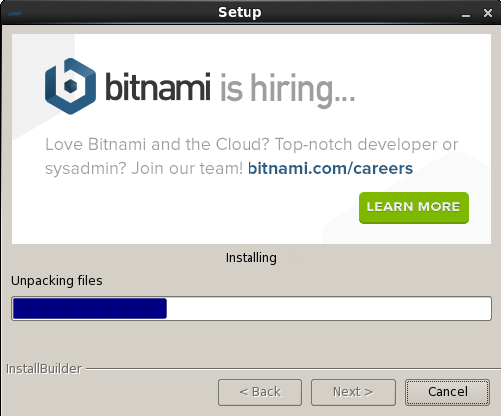Screen dimensions: 502x417
Task: Close the Setup window
Action: click(x=488, y=13)
